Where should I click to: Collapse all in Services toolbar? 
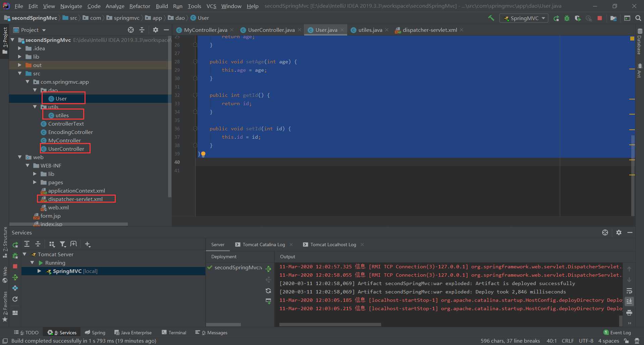(38, 244)
